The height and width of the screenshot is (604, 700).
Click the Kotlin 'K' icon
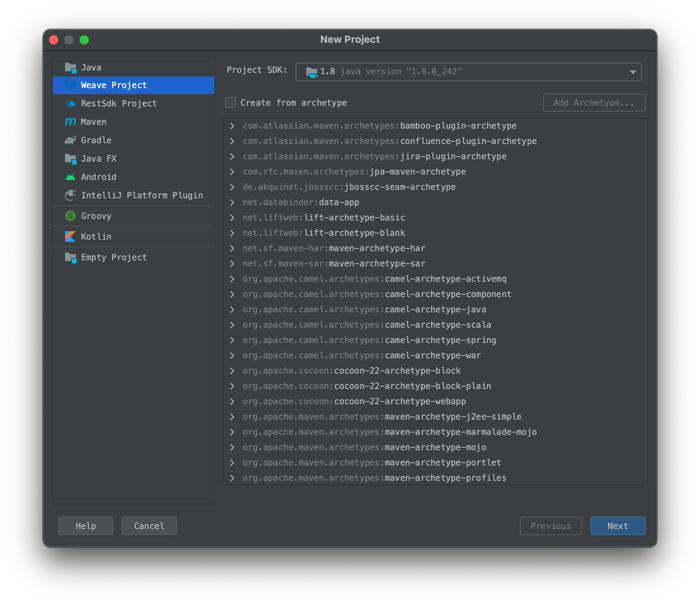70,236
